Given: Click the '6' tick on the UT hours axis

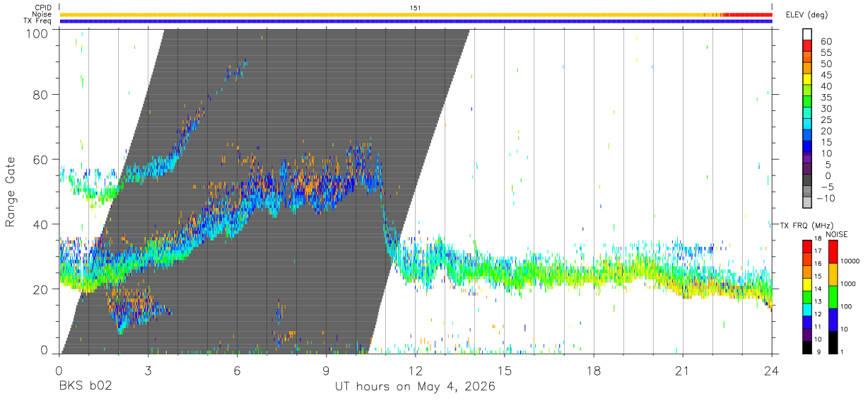Looking at the screenshot, I should tap(237, 370).
